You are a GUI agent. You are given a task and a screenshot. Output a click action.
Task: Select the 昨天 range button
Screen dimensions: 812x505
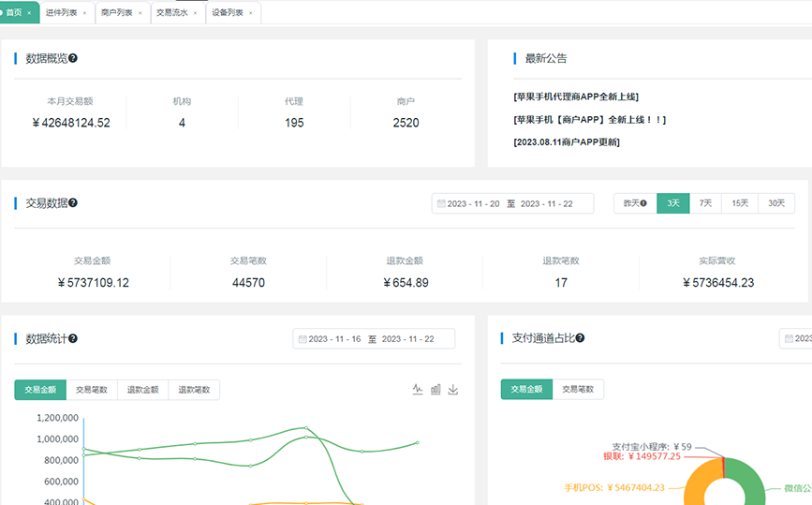[x=635, y=203]
